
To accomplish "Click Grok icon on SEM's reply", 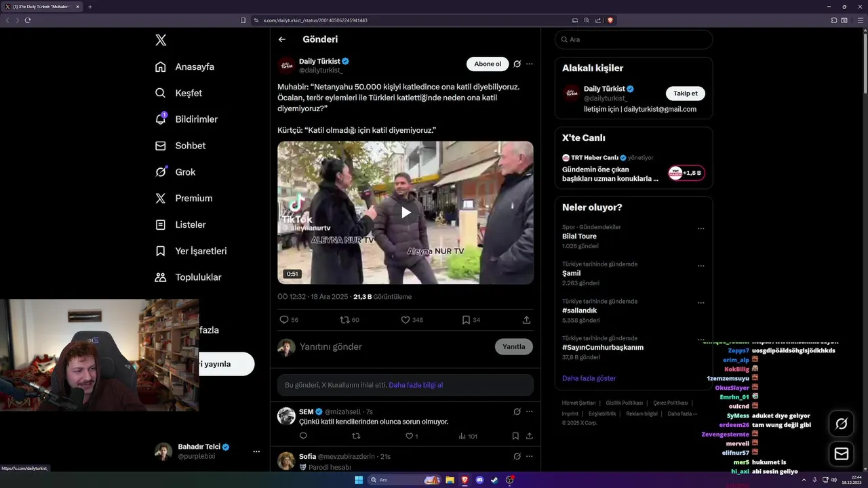I will click(517, 411).
